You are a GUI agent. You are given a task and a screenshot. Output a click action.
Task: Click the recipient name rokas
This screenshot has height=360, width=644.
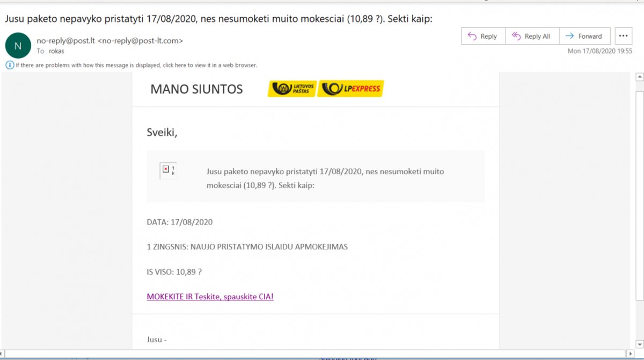click(55, 52)
